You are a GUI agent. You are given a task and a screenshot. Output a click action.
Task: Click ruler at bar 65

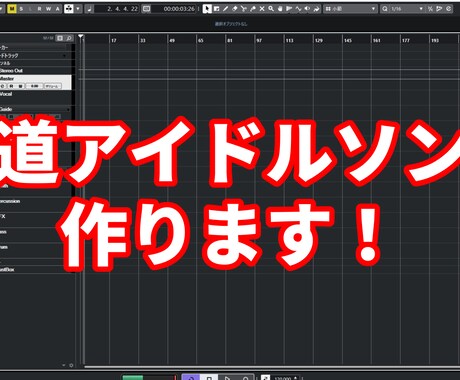pos(201,40)
